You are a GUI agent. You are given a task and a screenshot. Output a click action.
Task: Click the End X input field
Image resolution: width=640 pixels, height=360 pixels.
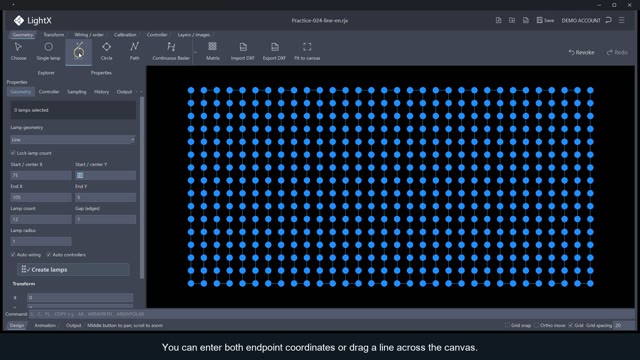(x=41, y=197)
